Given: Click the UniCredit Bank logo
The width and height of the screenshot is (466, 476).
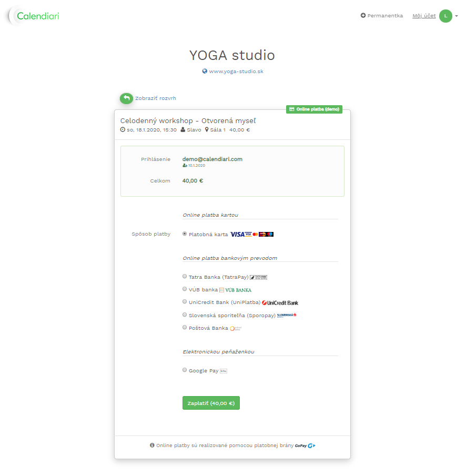Looking at the screenshot, I should click(x=280, y=302).
